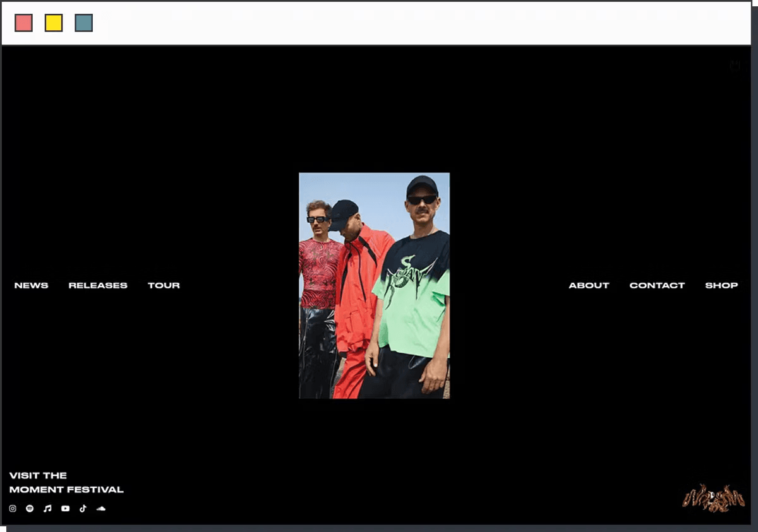Open the CONTACT navigation item
The image size is (758, 532).
click(x=657, y=285)
